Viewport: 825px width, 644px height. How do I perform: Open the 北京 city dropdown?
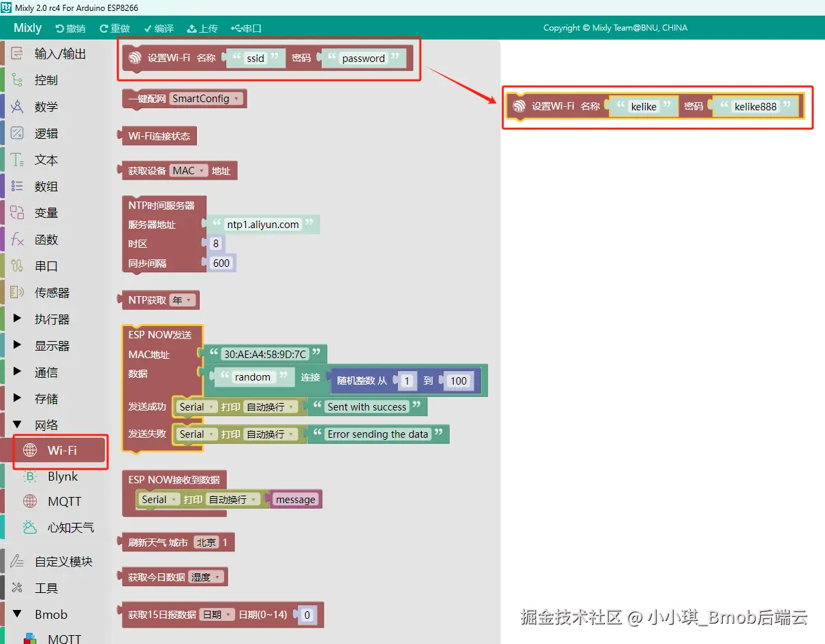tap(206, 543)
